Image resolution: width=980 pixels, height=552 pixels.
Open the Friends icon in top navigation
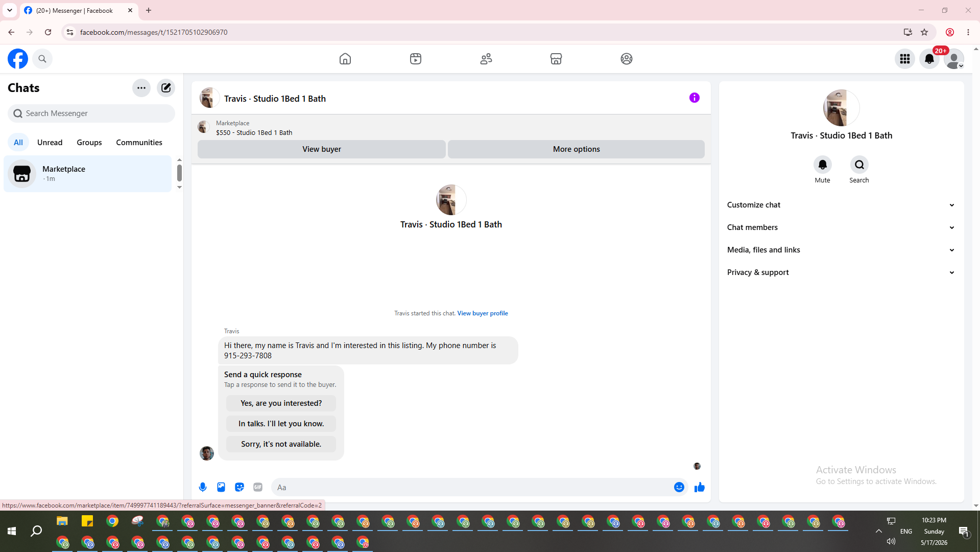[x=486, y=59]
